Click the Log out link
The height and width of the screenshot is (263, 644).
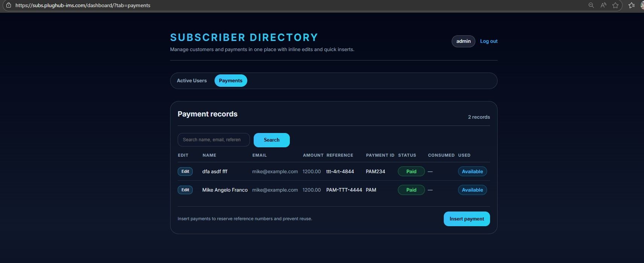click(489, 41)
